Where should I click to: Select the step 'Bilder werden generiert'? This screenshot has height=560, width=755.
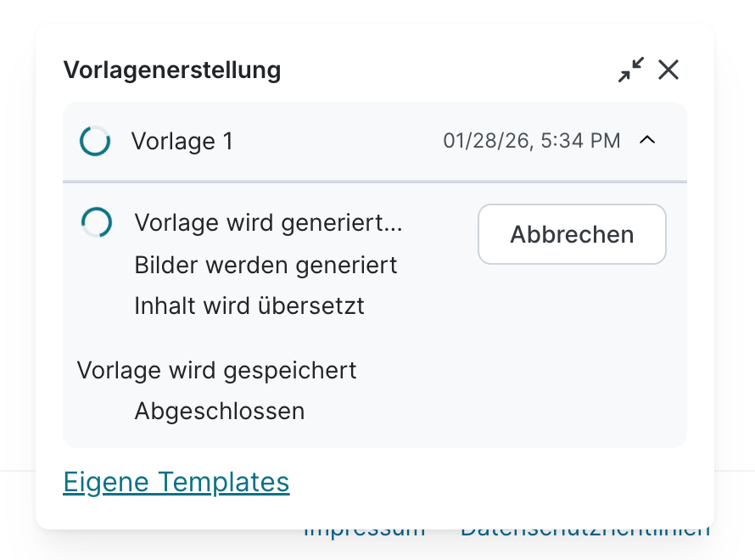pos(266,265)
